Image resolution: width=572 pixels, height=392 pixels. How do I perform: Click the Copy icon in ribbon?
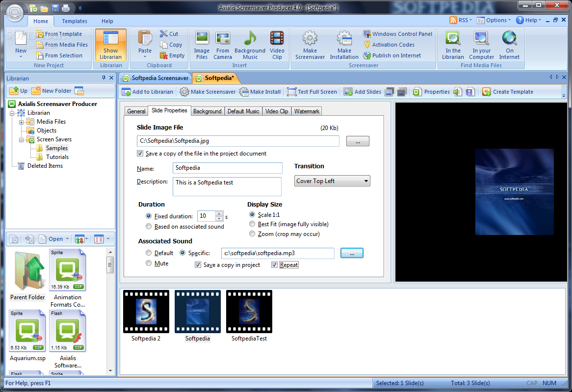pyautogui.click(x=164, y=45)
